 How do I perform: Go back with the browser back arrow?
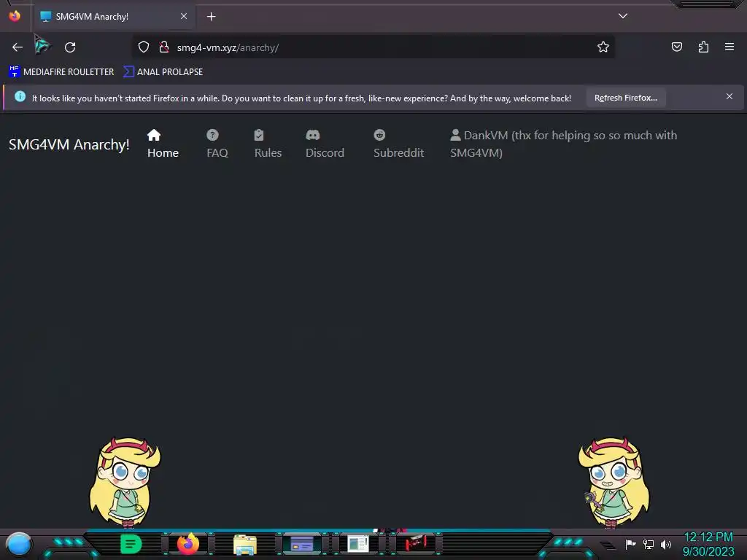pos(18,47)
